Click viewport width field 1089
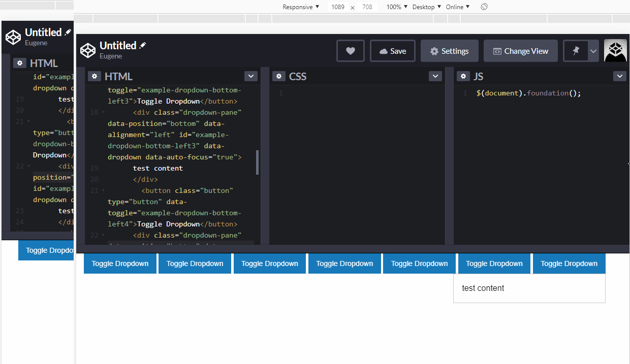This screenshot has width=630, height=364. (x=337, y=7)
